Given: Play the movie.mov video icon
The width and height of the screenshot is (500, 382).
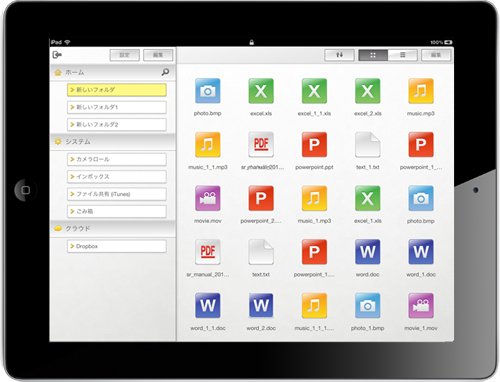Looking at the screenshot, I should (x=208, y=198).
